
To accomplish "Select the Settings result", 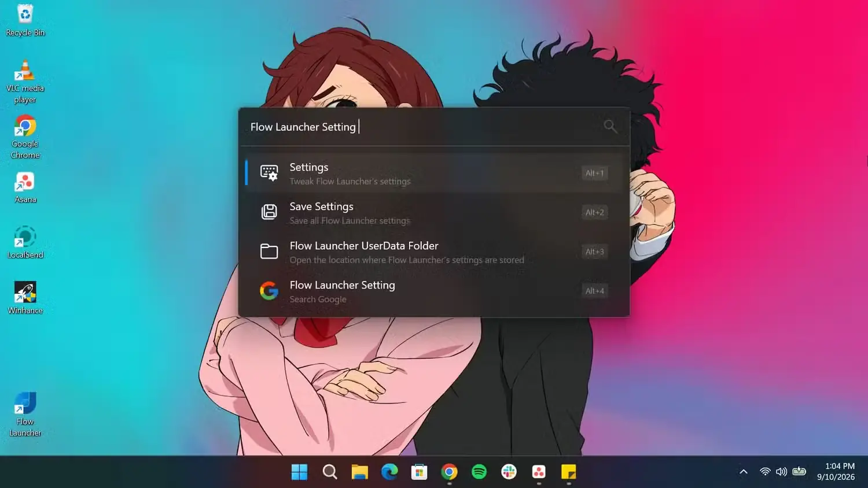I will tap(434, 173).
